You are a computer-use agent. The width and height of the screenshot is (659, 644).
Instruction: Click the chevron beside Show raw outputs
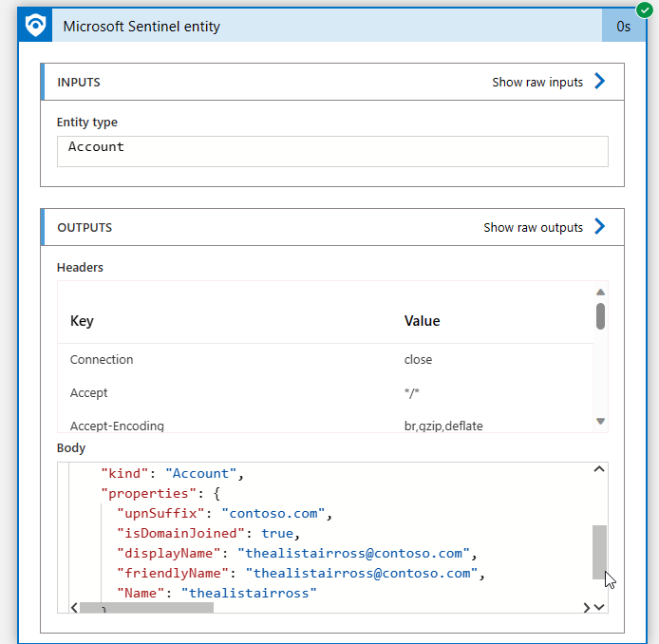pyautogui.click(x=599, y=227)
